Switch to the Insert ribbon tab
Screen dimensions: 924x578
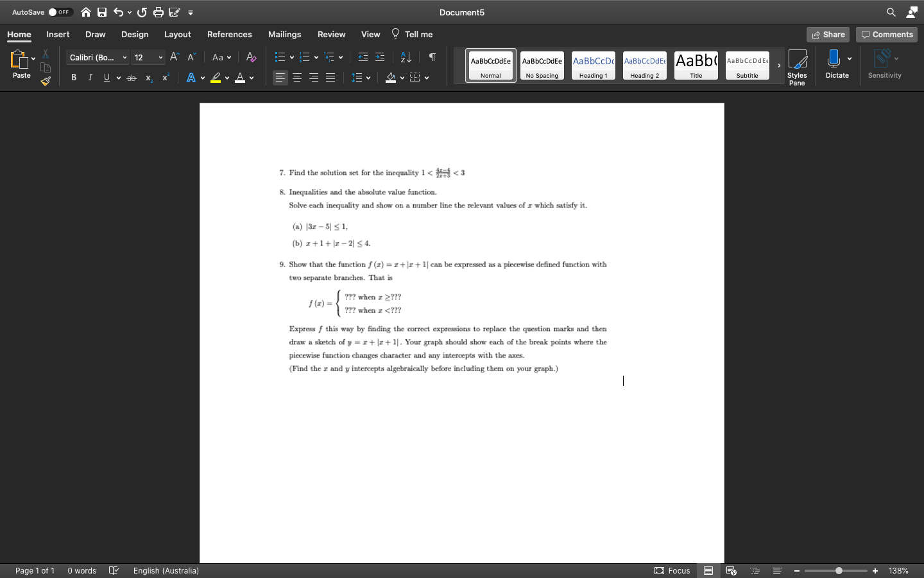coord(58,34)
